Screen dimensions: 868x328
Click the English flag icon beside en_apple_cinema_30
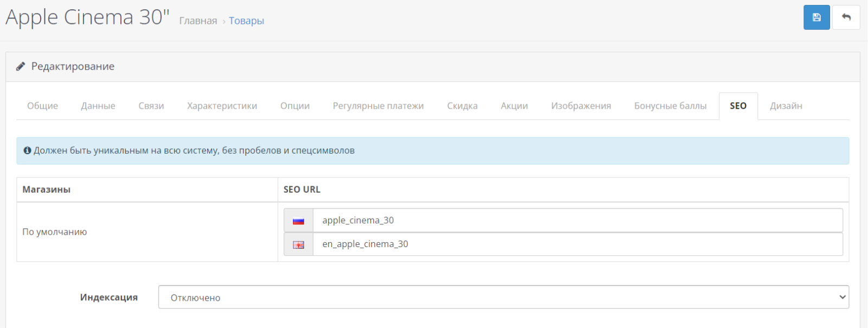(298, 244)
